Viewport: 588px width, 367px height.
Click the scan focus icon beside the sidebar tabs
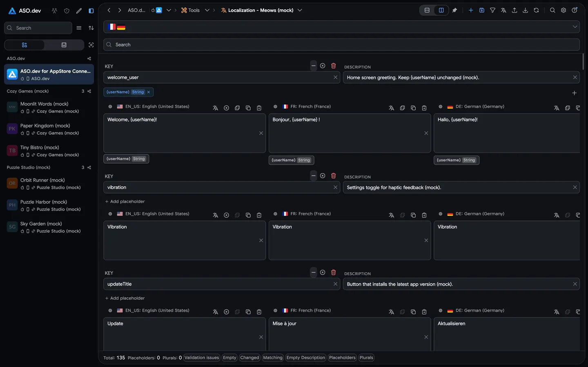pyautogui.click(x=91, y=45)
